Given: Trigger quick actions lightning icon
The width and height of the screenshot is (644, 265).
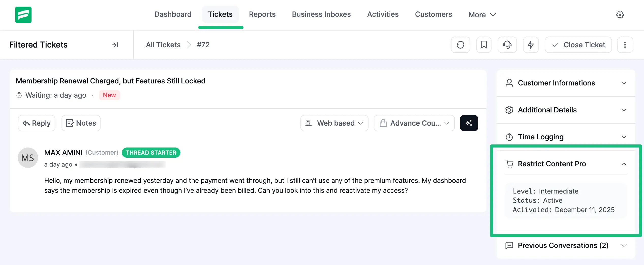Looking at the screenshot, I should coord(531,45).
